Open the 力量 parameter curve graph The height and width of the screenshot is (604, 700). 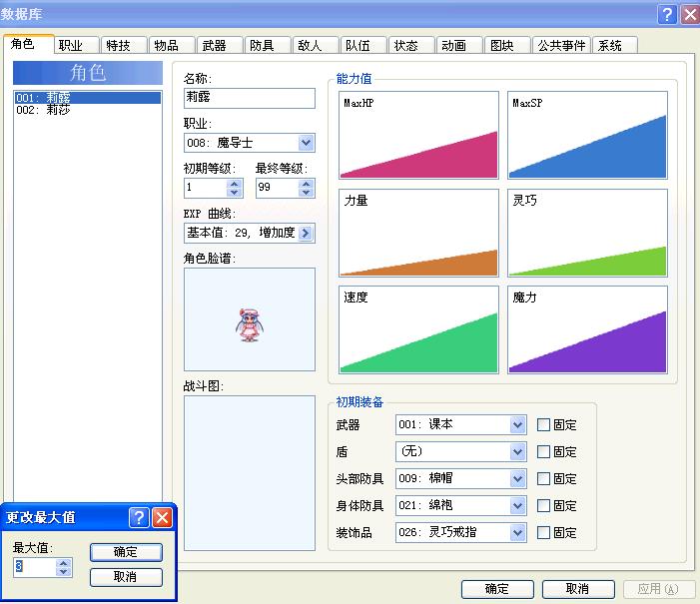click(418, 233)
